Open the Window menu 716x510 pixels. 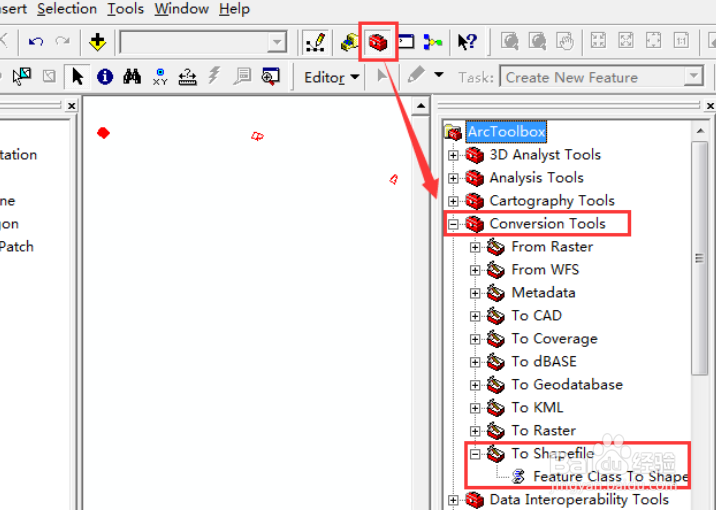click(181, 9)
